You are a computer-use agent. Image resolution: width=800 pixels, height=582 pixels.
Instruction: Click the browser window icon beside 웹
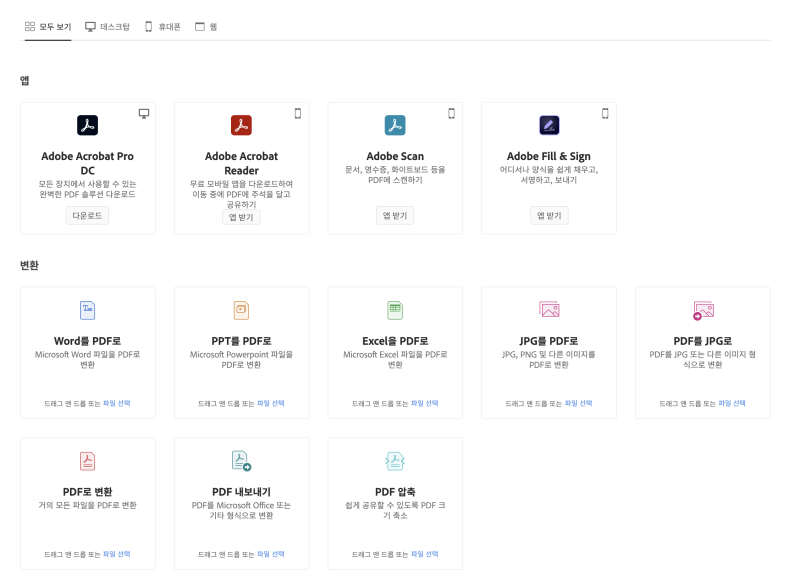coord(200,27)
